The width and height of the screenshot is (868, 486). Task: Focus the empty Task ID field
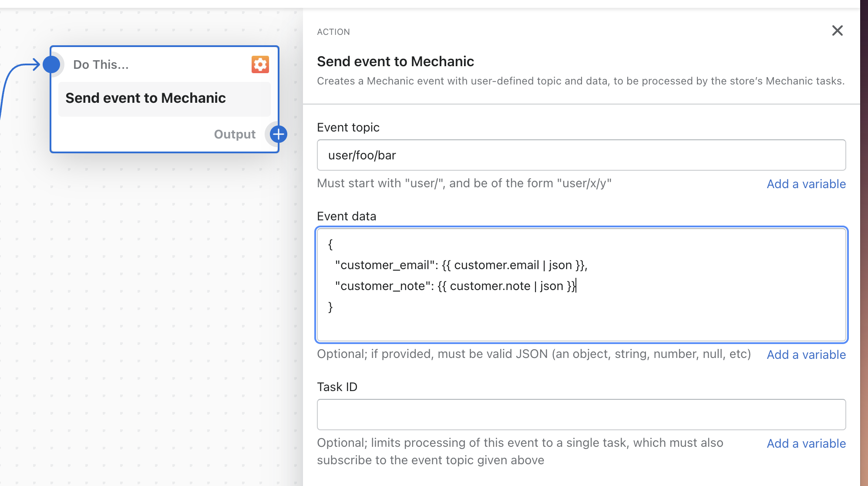tap(581, 414)
